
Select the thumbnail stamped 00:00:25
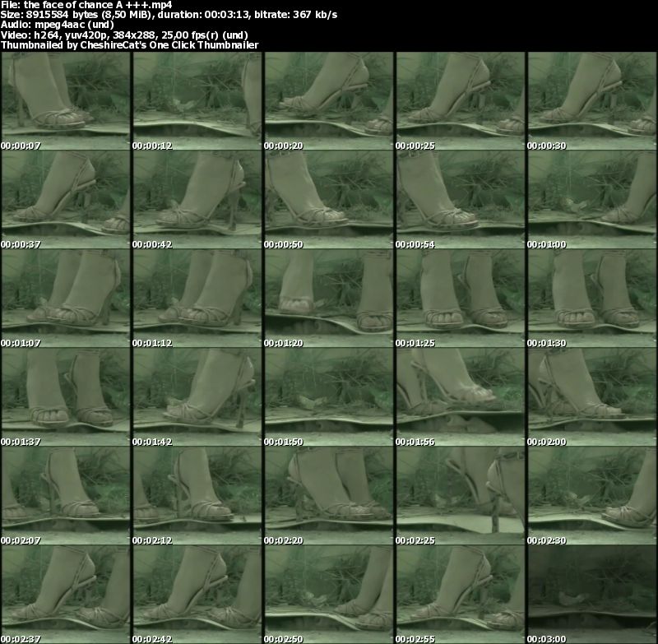[461, 101]
